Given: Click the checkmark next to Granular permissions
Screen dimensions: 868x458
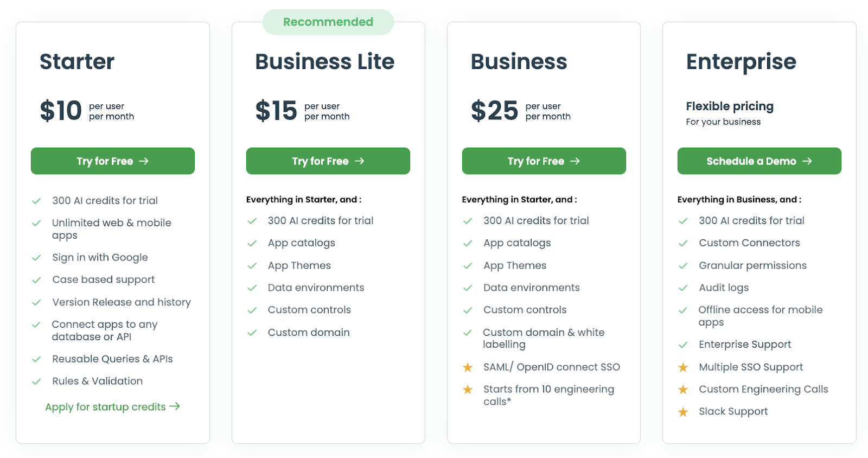Looking at the screenshot, I should pyautogui.click(x=683, y=266).
